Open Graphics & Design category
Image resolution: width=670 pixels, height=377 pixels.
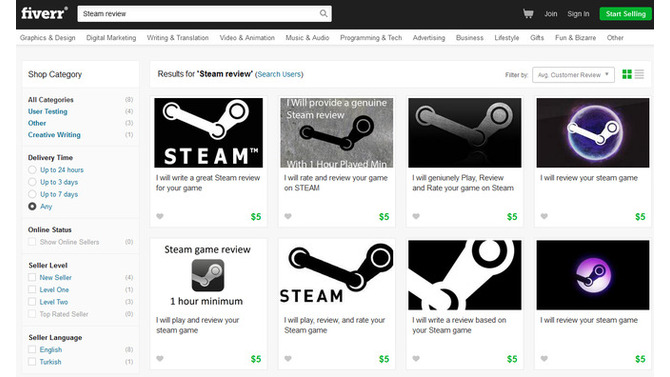coord(47,38)
